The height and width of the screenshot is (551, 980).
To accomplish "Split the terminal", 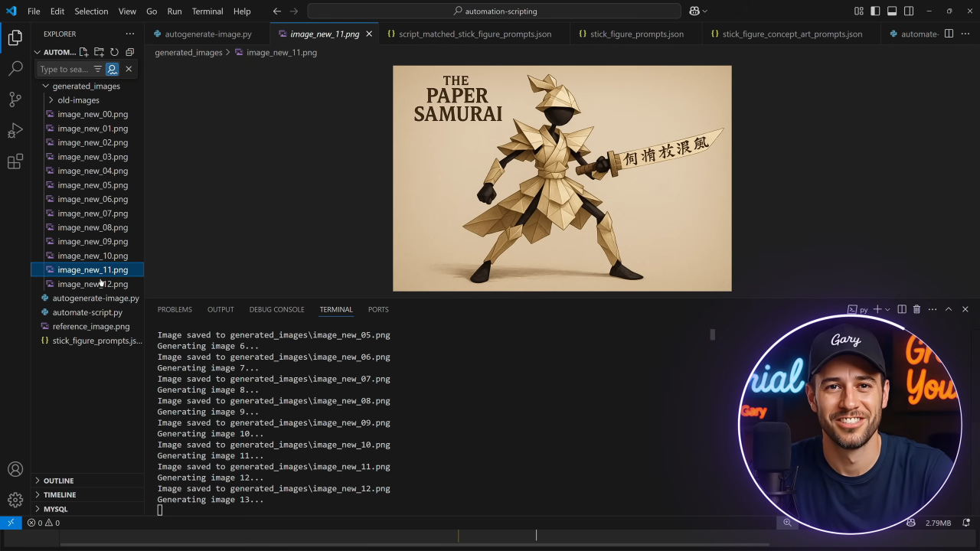I will 902,309.
